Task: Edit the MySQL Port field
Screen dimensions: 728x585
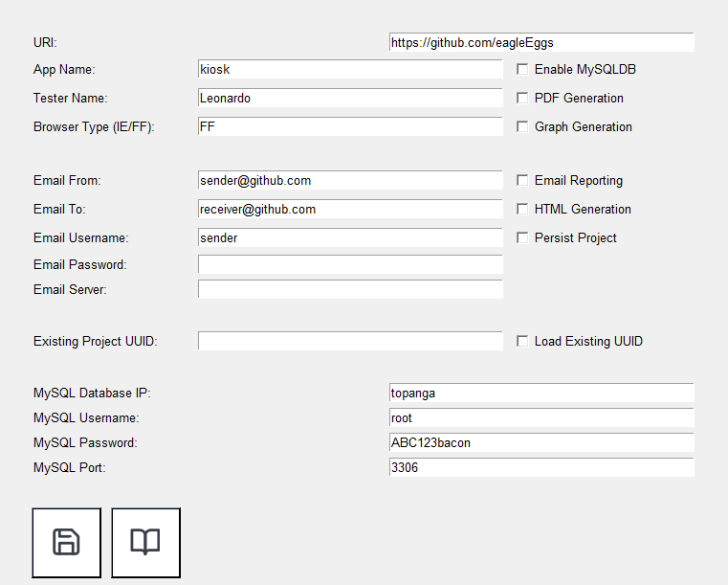Action: [x=540, y=467]
